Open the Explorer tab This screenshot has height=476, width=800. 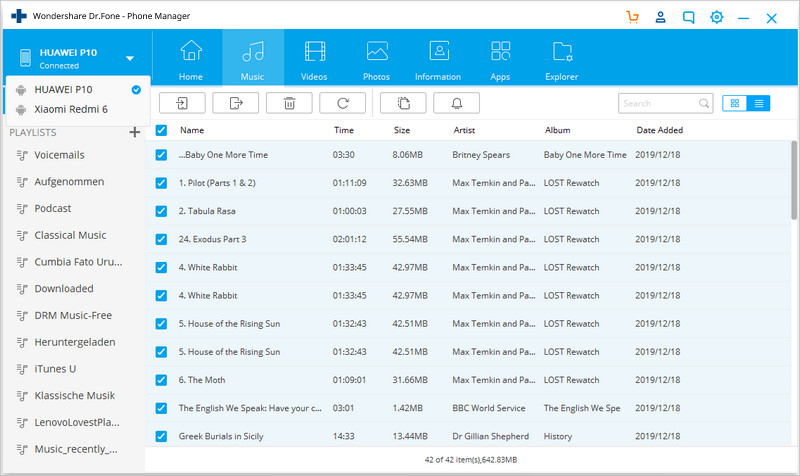tap(562, 58)
